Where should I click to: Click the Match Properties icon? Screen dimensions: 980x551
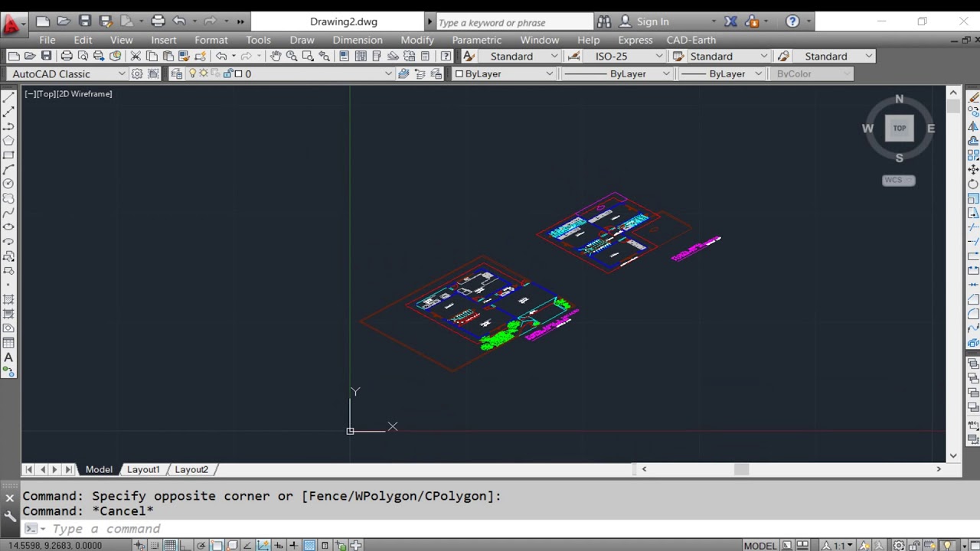pyautogui.click(x=184, y=56)
